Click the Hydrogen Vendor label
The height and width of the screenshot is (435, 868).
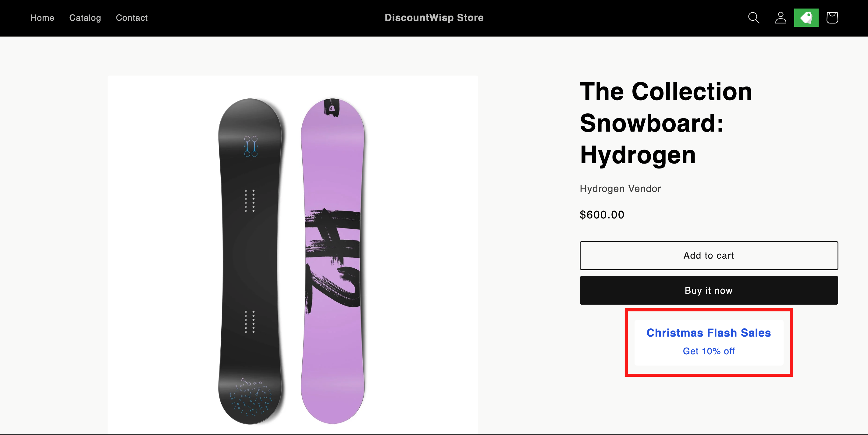point(620,189)
